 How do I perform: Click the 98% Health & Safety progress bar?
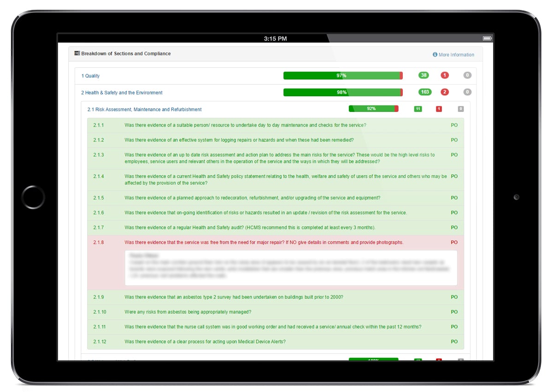click(x=342, y=92)
